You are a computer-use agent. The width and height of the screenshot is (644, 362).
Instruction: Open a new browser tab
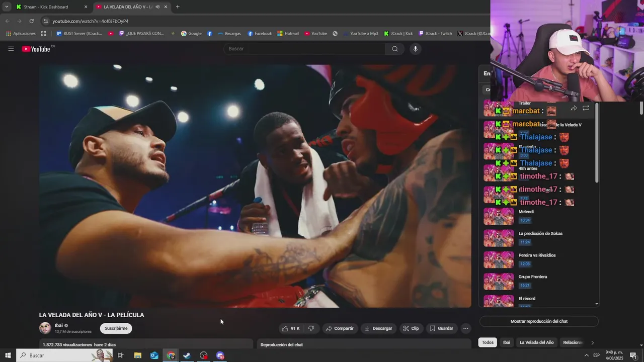tap(178, 7)
